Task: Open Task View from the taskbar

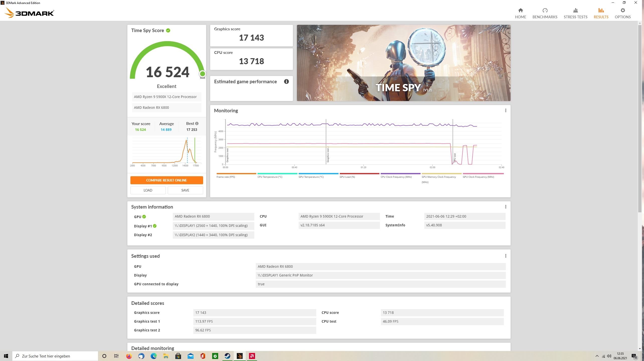Action: click(116, 356)
